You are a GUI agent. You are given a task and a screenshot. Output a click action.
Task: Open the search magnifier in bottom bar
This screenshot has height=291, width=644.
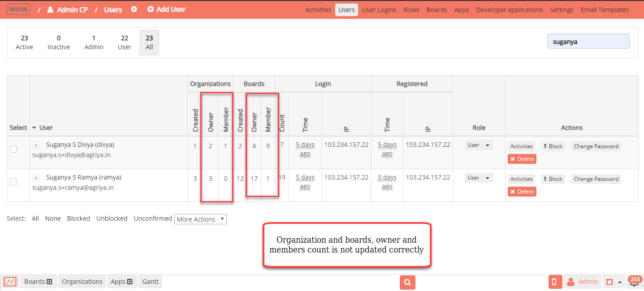click(x=407, y=282)
